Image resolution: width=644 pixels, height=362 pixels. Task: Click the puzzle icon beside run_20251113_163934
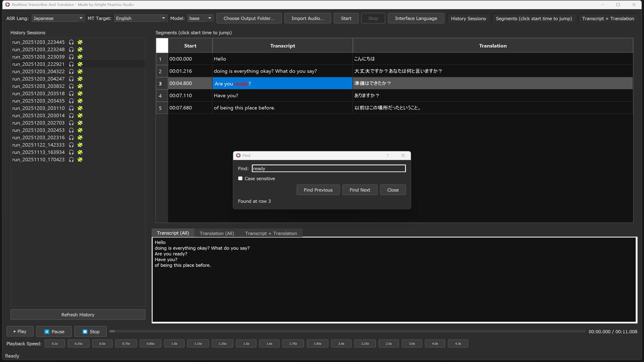coord(80,152)
